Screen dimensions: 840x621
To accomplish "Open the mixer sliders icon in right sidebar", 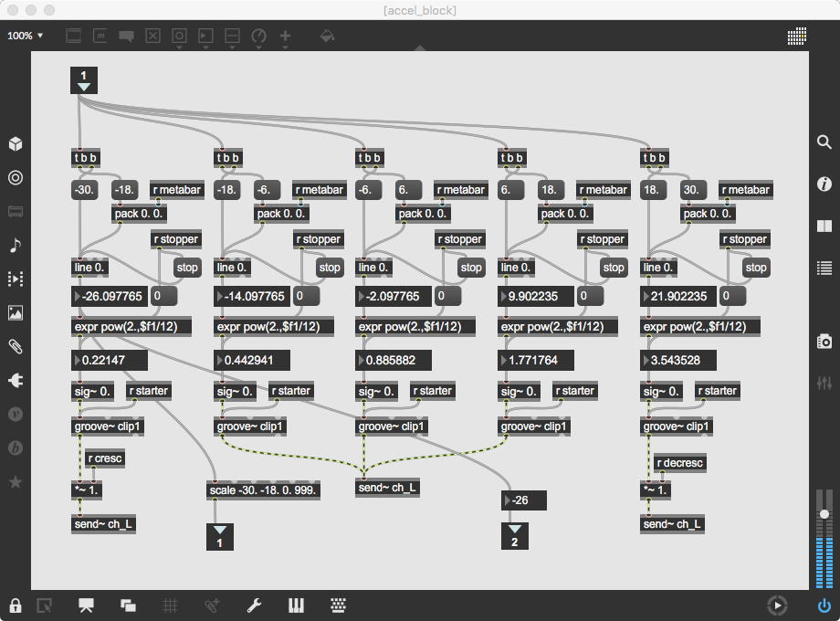I will pos(824,383).
